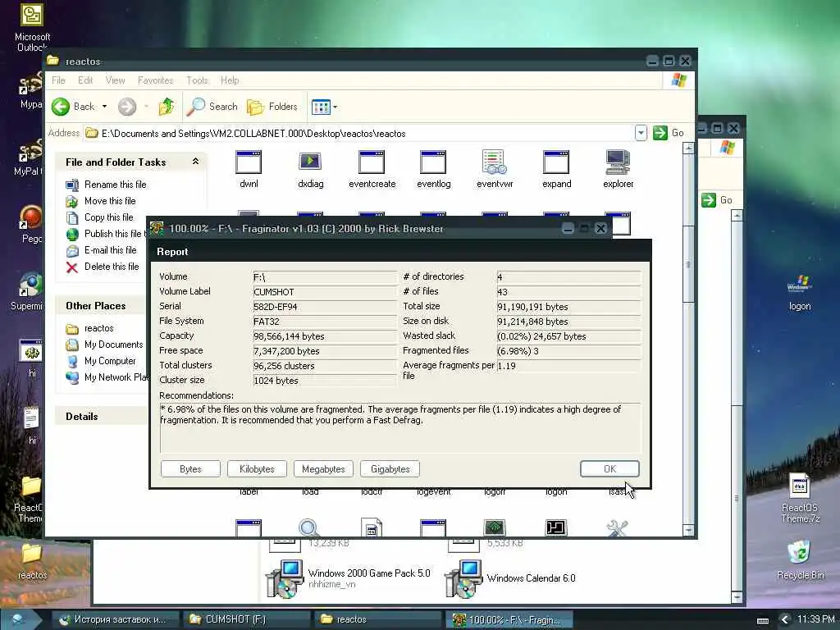Image resolution: width=840 pixels, height=630 pixels.
Task: Expand the Address bar dropdown
Action: point(641,133)
